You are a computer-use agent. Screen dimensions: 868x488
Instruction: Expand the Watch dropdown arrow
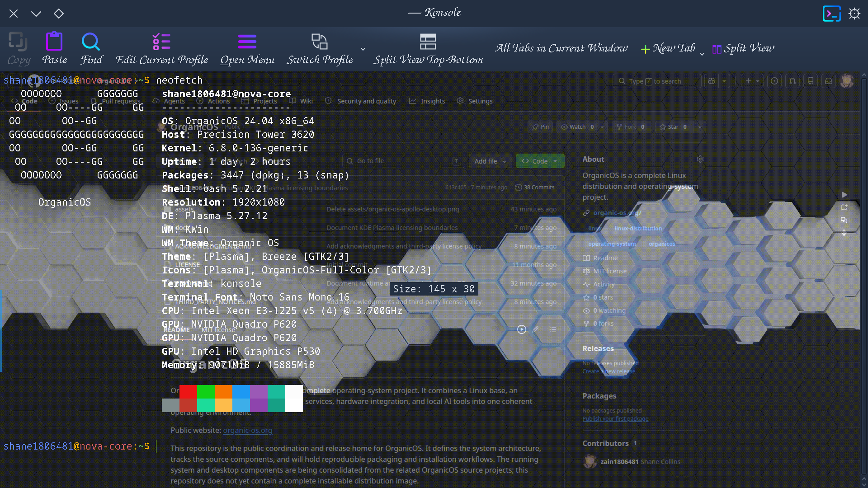coord(602,127)
